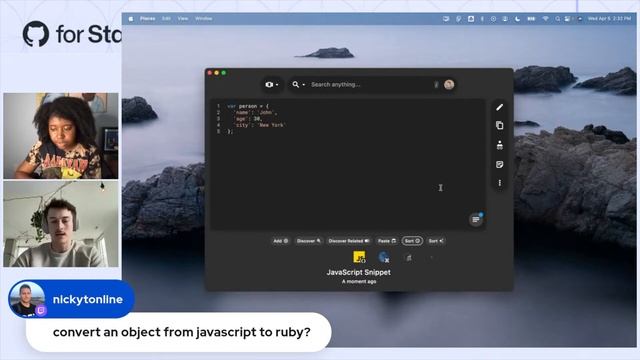Click the "JavaScript Snippet" title
This screenshot has height=360, width=640.
(x=358, y=272)
